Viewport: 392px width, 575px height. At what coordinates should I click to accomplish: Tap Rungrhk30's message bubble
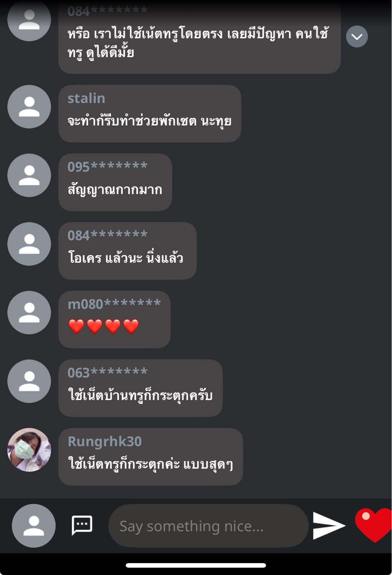click(x=151, y=457)
